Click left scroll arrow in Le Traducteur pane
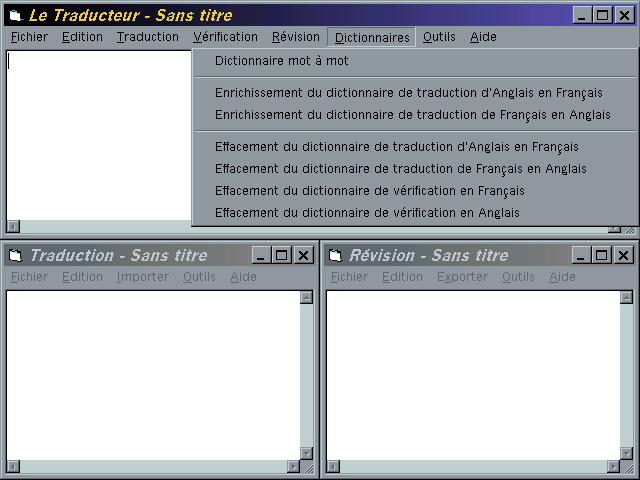Image resolution: width=640 pixels, height=480 pixels. coord(13,226)
